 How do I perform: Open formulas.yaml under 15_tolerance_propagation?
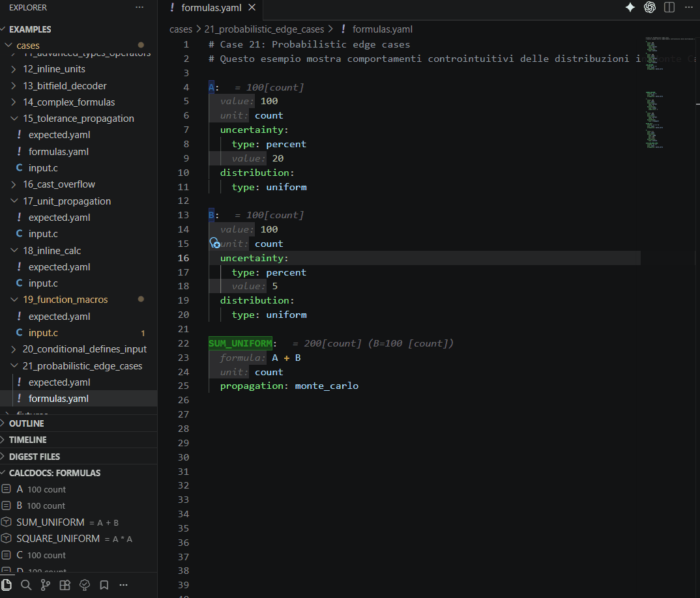click(59, 152)
